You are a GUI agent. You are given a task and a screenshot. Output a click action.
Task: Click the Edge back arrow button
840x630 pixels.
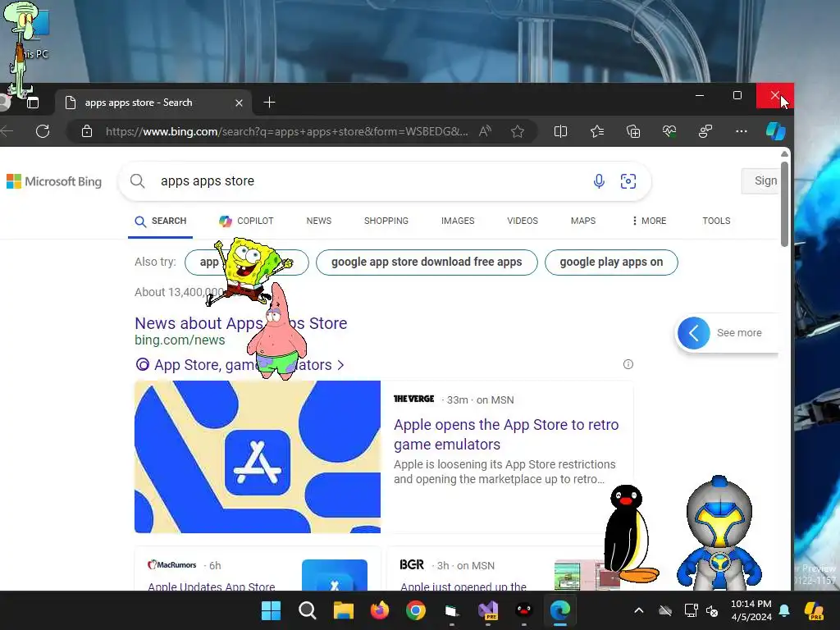7,131
